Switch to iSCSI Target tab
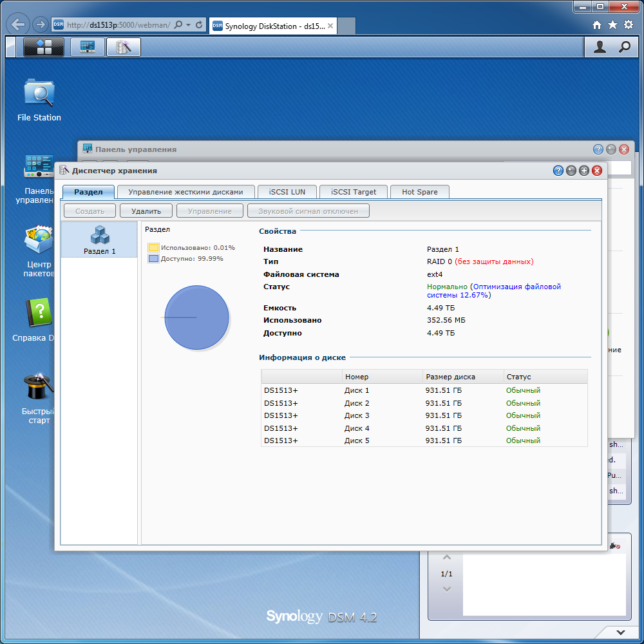Screen dimensions: 644x644 354,192
